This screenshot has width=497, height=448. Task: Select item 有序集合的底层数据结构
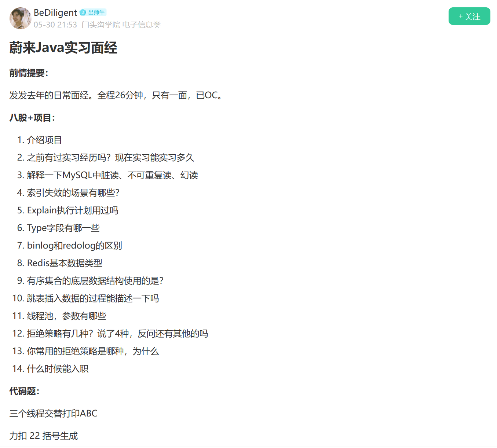(95, 281)
